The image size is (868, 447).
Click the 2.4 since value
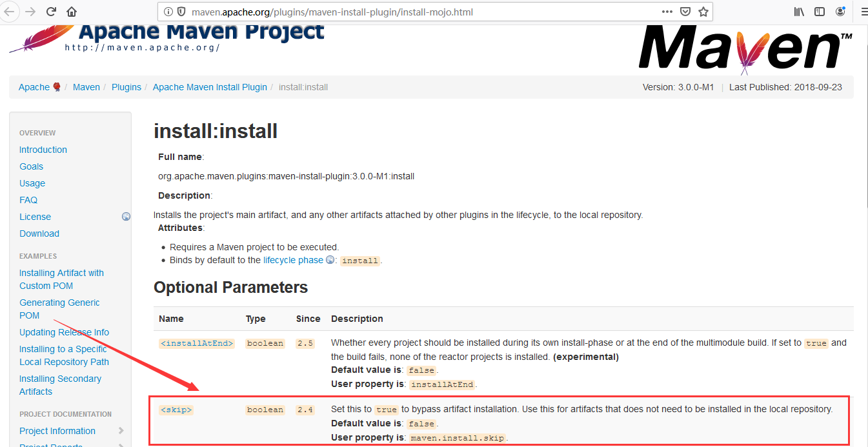coord(305,410)
